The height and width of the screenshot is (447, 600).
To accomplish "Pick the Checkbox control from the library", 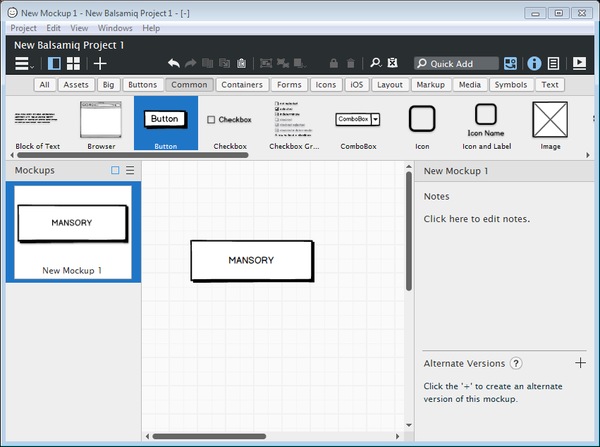I will [x=230, y=123].
